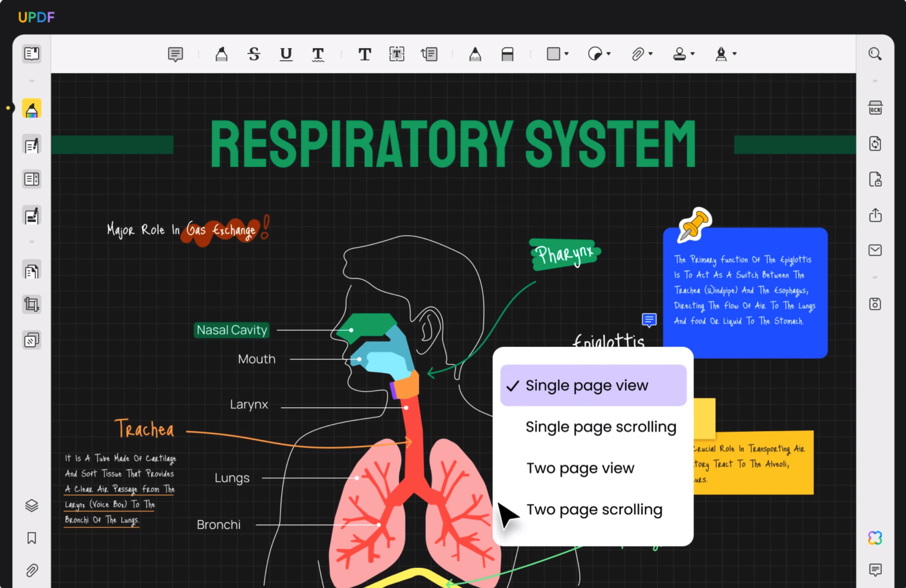
Task: Click the search/magnifier icon
Action: [x=874, y=54]
